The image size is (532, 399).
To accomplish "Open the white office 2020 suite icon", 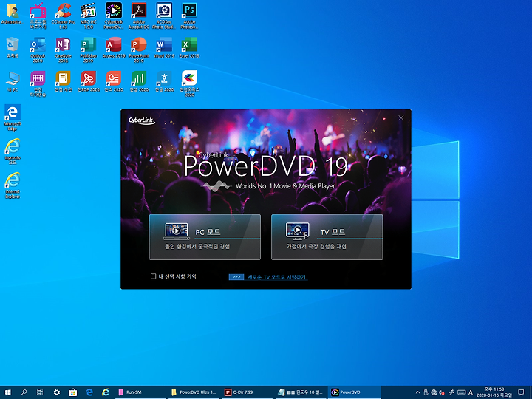I will point(189,83).
